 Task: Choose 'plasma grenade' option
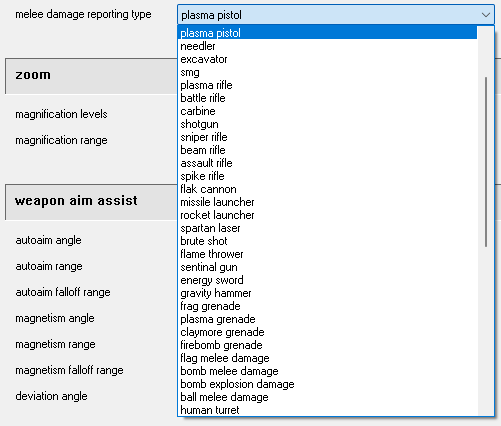[328, 319]
